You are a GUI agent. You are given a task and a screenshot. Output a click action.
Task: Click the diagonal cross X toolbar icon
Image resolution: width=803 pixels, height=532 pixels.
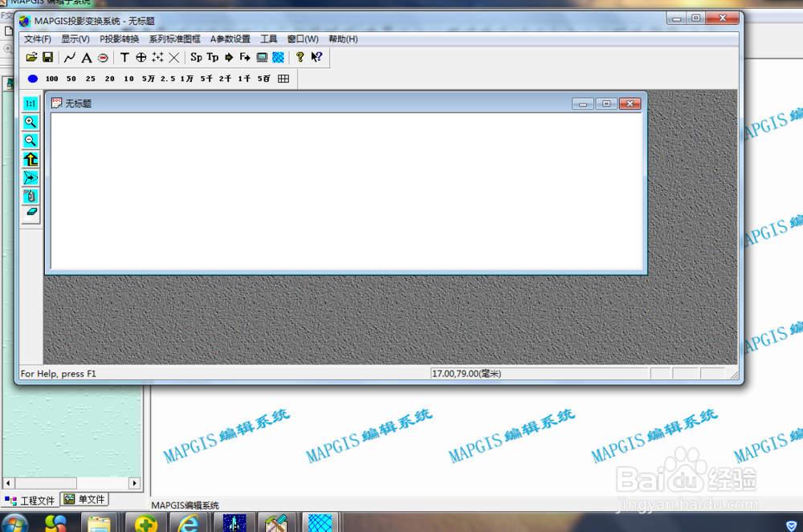(x=174, y=57)
